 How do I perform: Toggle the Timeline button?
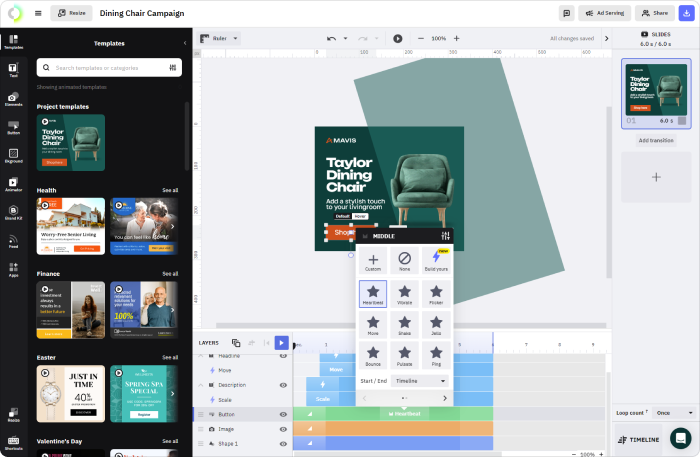tap(639, 440)
